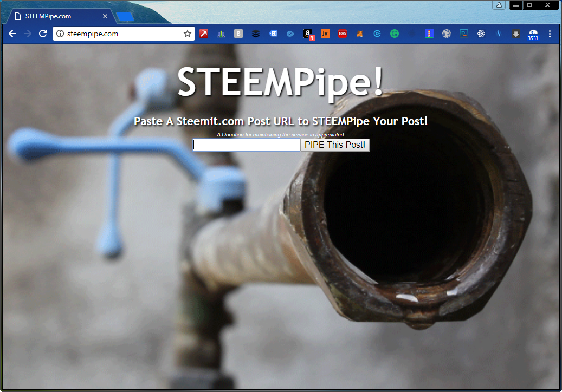Open the gray globe extension icon
The width and height of the screenshot is (562, 392).
446,34
